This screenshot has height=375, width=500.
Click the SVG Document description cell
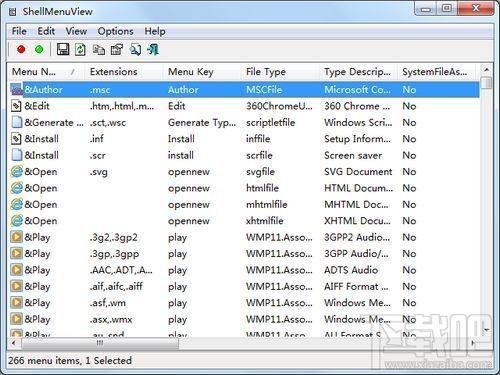point(358,172)
